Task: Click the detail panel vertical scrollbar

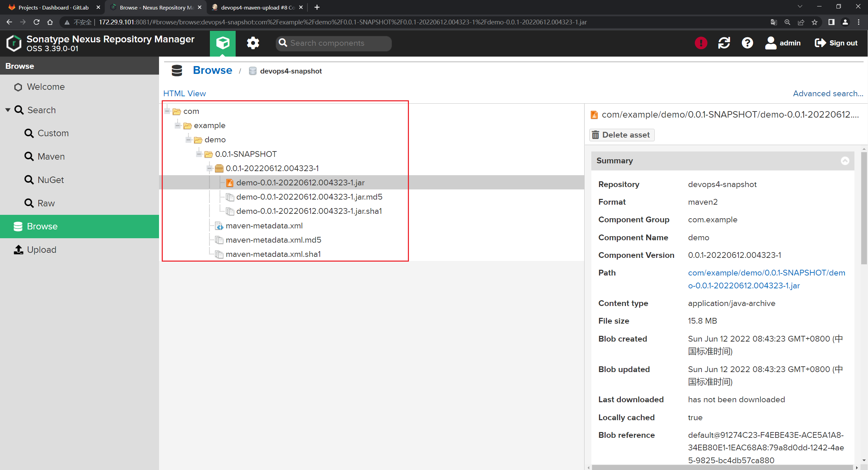Action: click(864, 209)
